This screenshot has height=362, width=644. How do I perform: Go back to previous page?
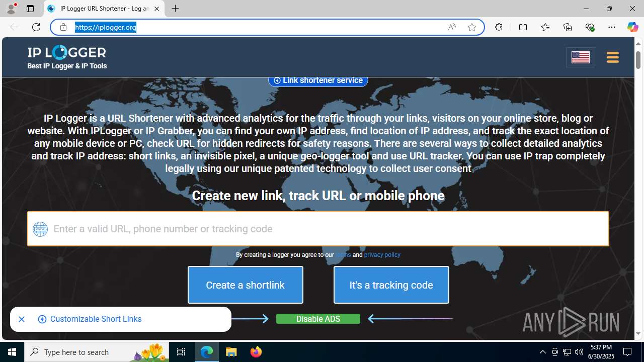coord(14,27)
